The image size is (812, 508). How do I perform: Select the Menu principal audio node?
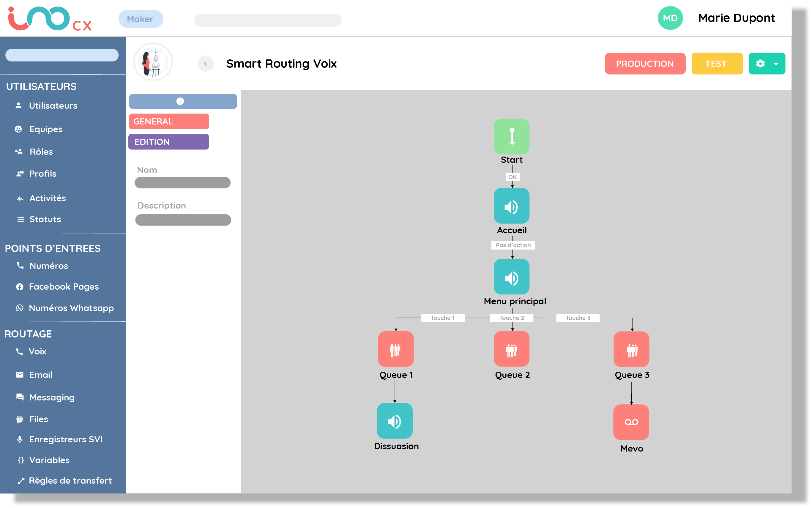coord(511,277)
